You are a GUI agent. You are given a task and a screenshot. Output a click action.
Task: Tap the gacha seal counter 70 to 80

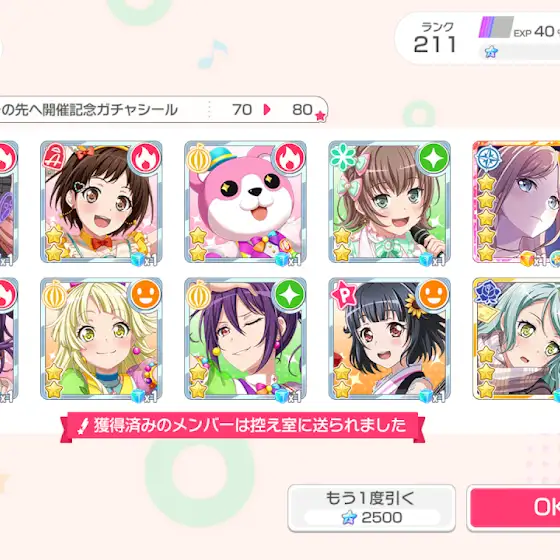coord(272,110)
